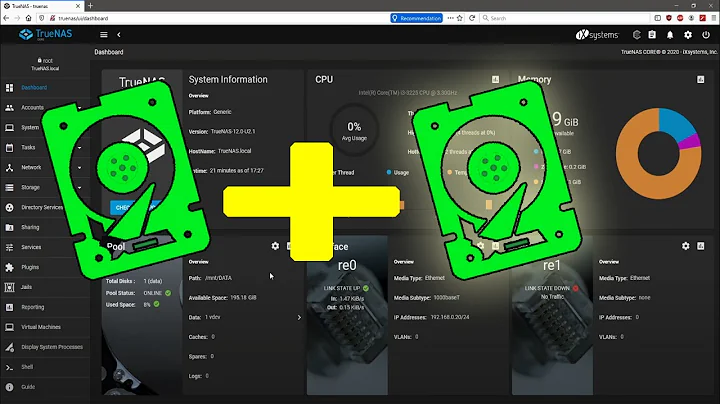Image resolution: width=720 pixels, height=404 pixels.
Task: Click the Network sidebar icon
Action: [x=9, y=168]
